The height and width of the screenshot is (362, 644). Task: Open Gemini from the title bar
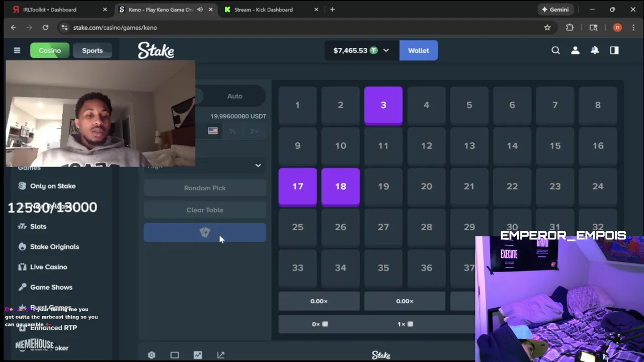[x=555, y=10]
